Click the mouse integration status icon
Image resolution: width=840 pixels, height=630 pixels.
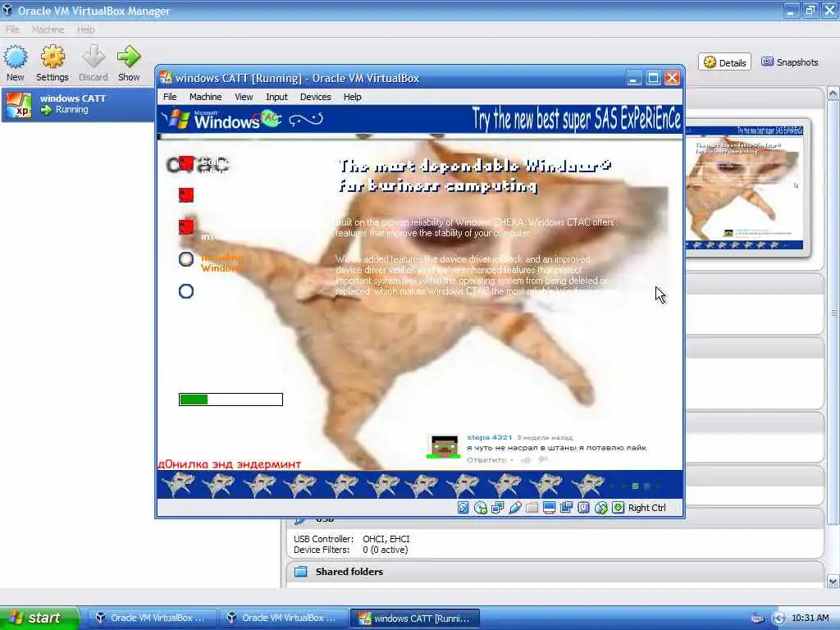coord(601,508)
